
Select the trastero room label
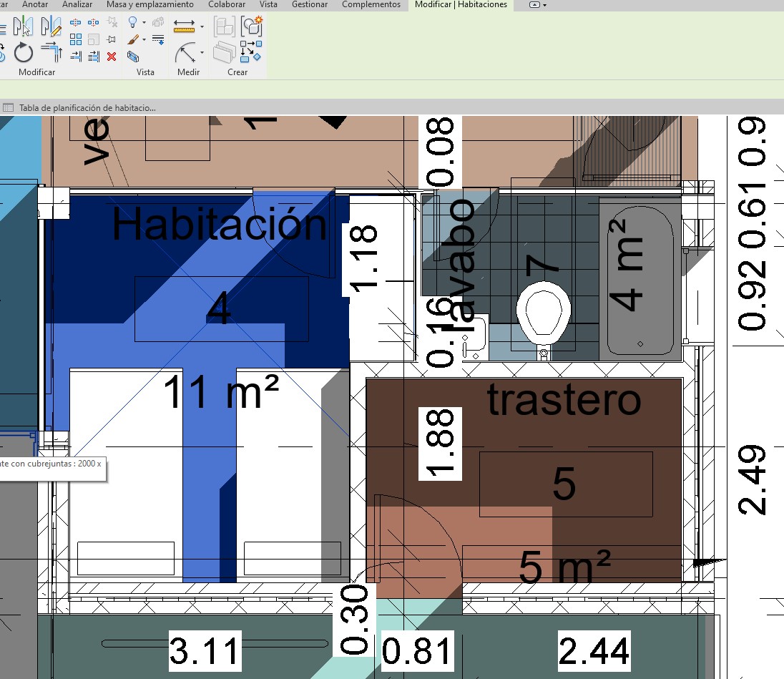(x=564, y=401)
